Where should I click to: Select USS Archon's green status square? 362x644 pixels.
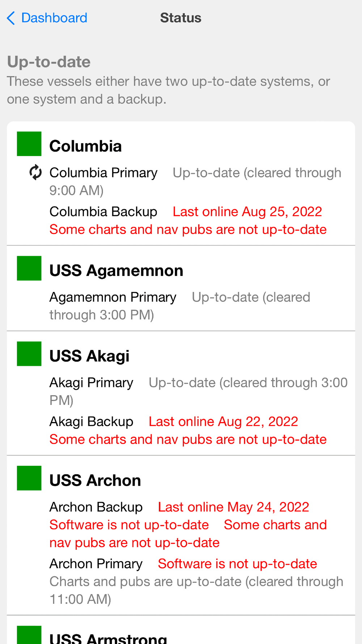click(29, 478)
